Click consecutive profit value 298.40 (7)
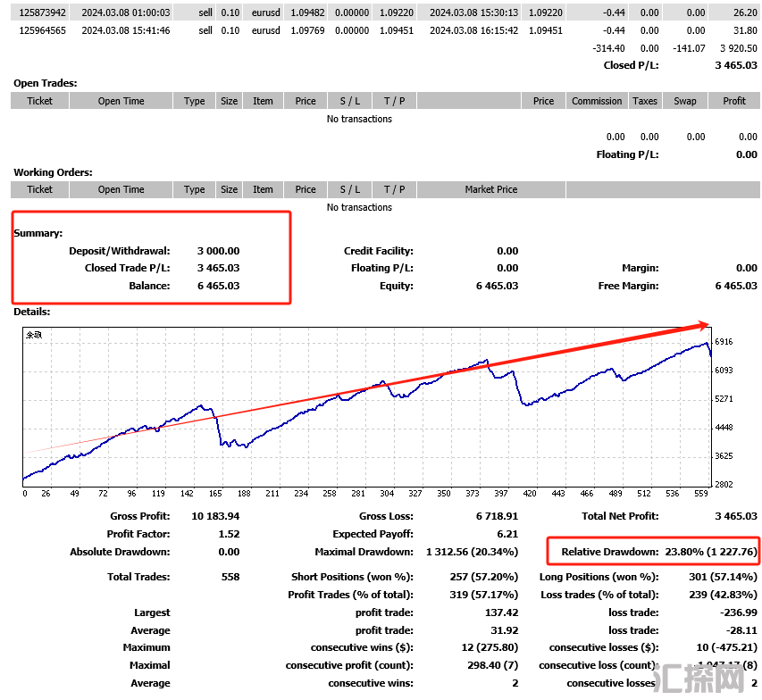The image size is (762, 700). click(493, 665)
